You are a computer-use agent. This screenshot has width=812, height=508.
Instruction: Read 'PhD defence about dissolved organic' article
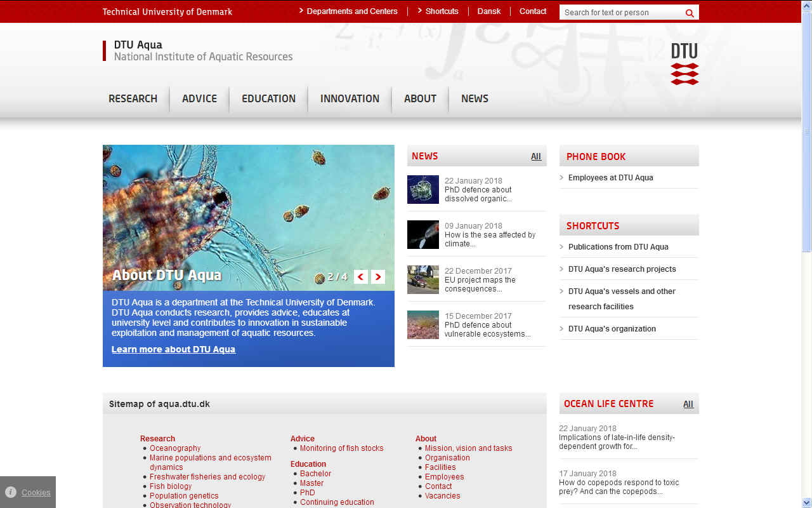478,194
